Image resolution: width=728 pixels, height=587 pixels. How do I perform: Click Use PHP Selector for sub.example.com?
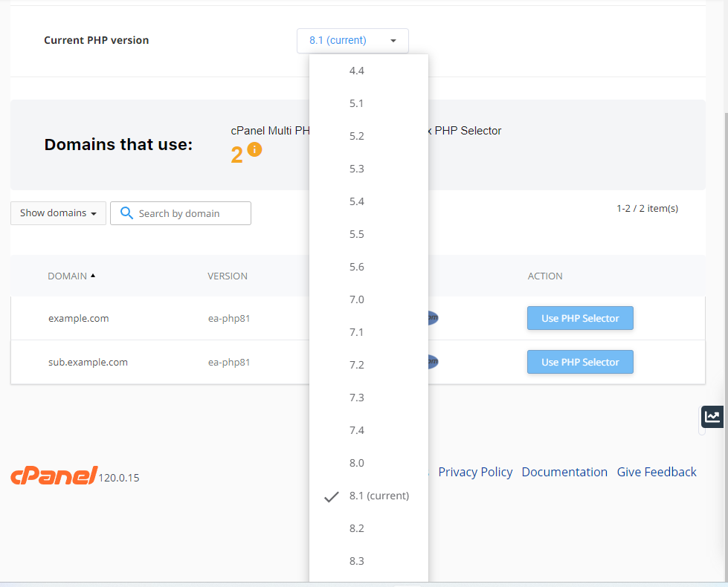(x=580, y=362)
